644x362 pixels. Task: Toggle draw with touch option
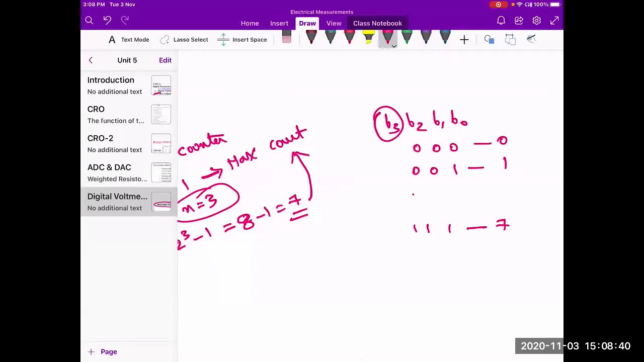[531, 39]
